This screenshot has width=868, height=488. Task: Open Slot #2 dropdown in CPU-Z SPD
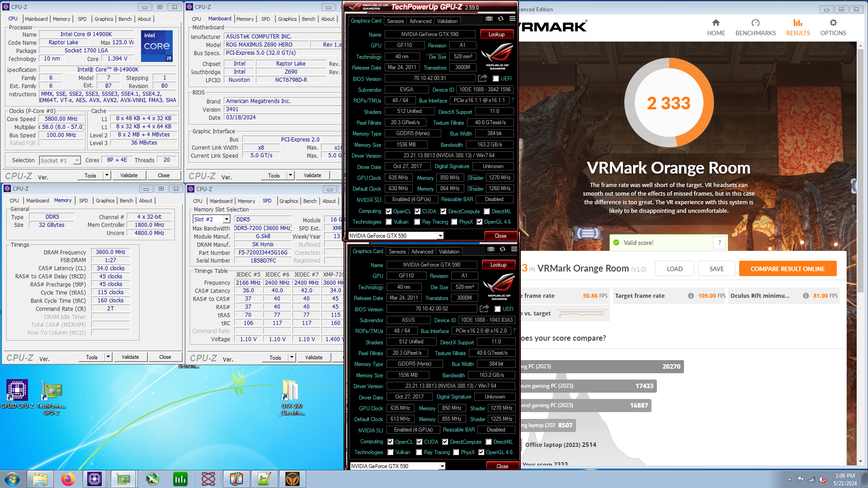click(226, 220)
